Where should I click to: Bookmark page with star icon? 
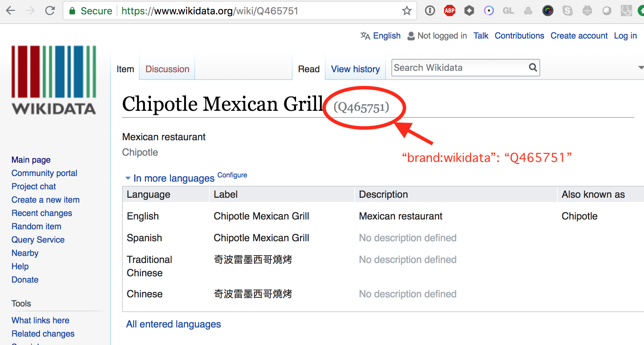click(407, 11)
